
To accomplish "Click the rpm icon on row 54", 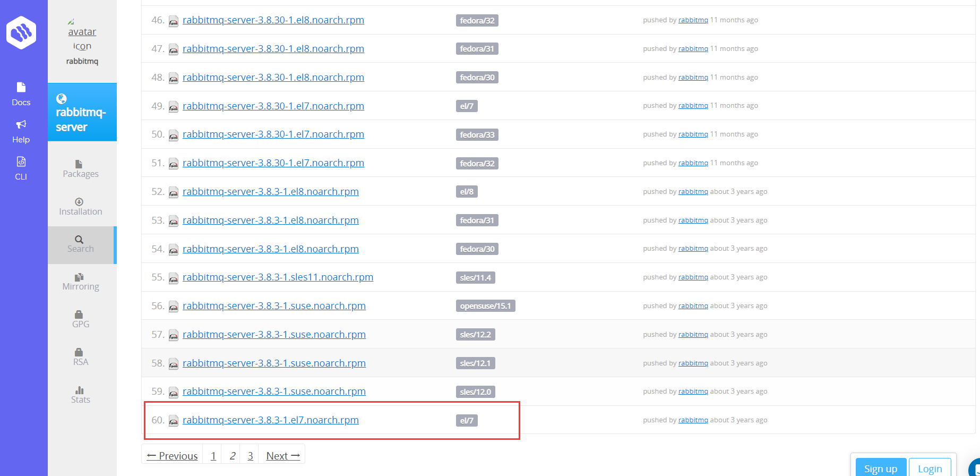I will point(174,250).
